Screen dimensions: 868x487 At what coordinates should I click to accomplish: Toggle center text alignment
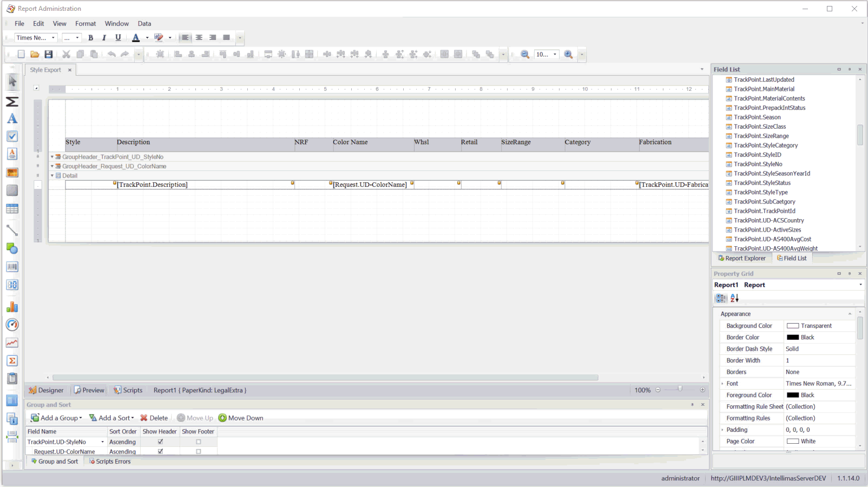click(x=199, y=38)
